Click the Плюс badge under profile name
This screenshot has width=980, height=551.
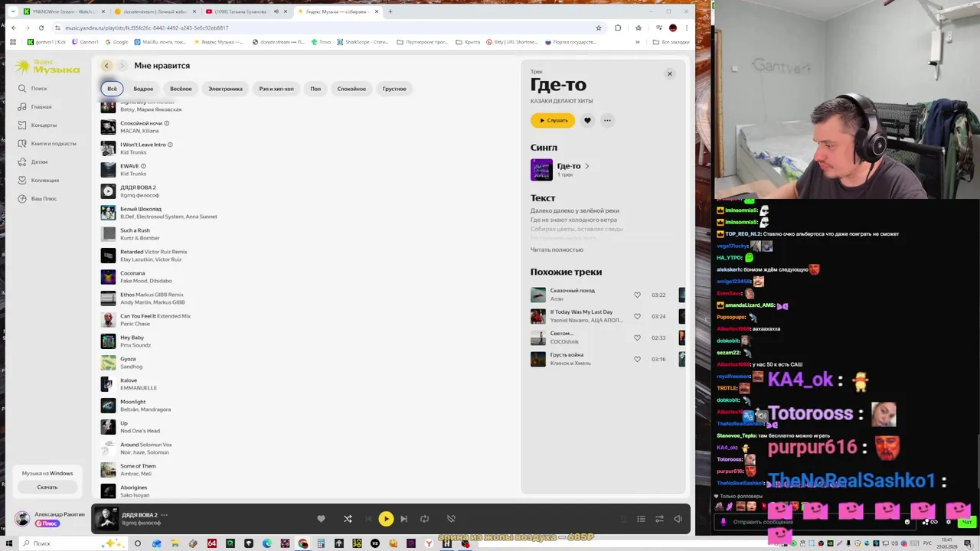click(47, 523)
